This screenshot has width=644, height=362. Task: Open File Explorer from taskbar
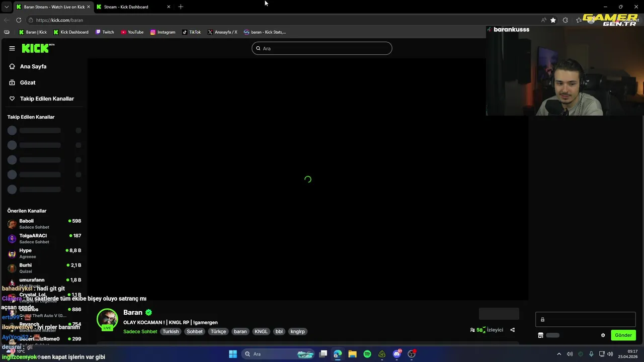(x=352, y=354)
